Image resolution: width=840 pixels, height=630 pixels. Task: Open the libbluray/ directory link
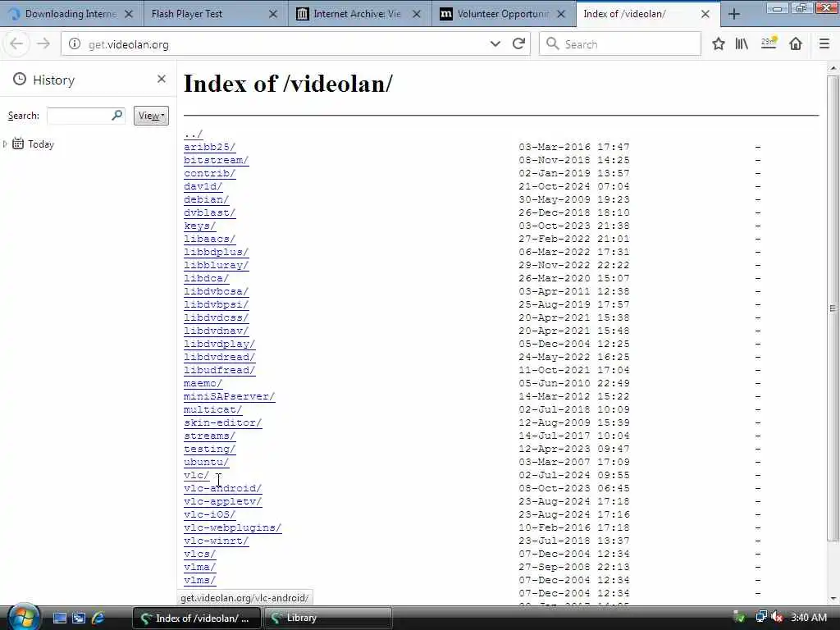tap(216, 265)
